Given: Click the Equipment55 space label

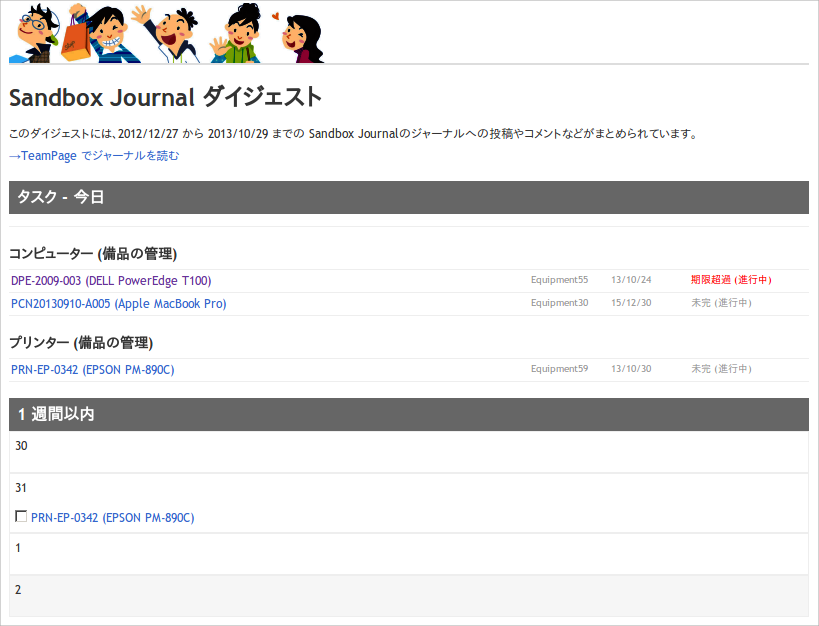Looking at the screenshot, I should (x=559, y=280).
